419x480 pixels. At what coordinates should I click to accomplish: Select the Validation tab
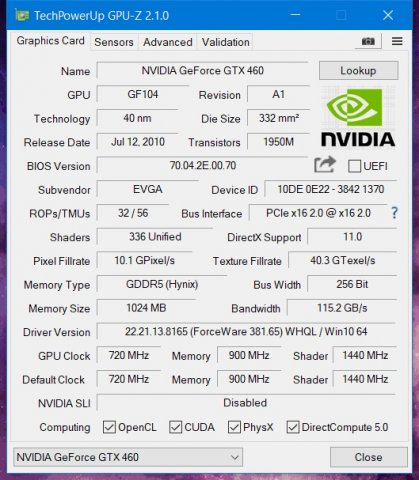point(225,42)
